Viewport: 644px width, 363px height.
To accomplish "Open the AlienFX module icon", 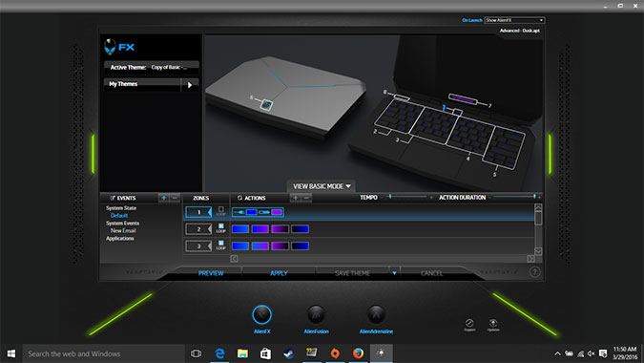I will pyautogui.click(x=262, y=315).
